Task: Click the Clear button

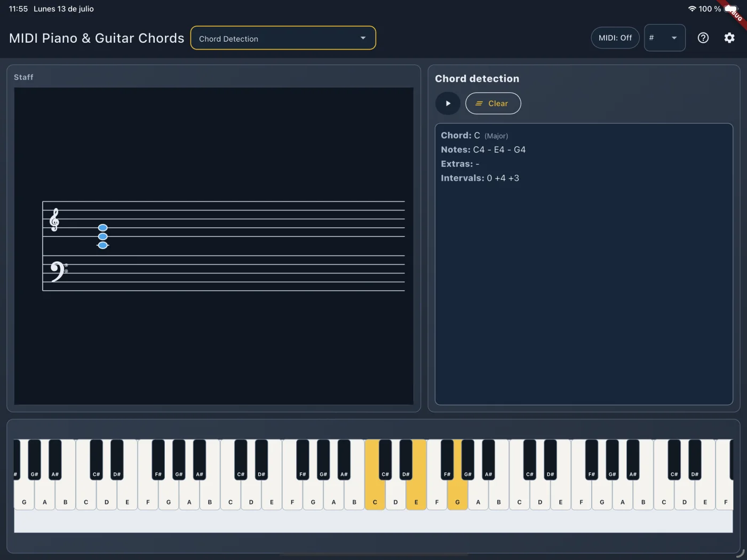Action: [x=493, y=103]
